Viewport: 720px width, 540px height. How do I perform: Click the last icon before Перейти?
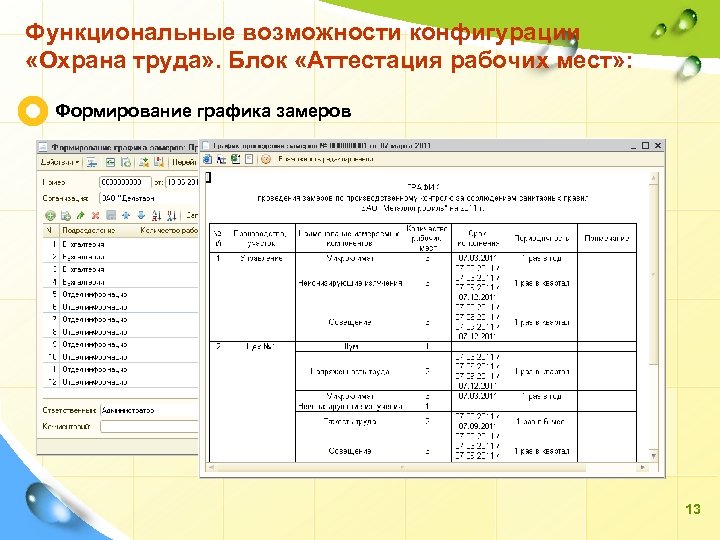159,162
